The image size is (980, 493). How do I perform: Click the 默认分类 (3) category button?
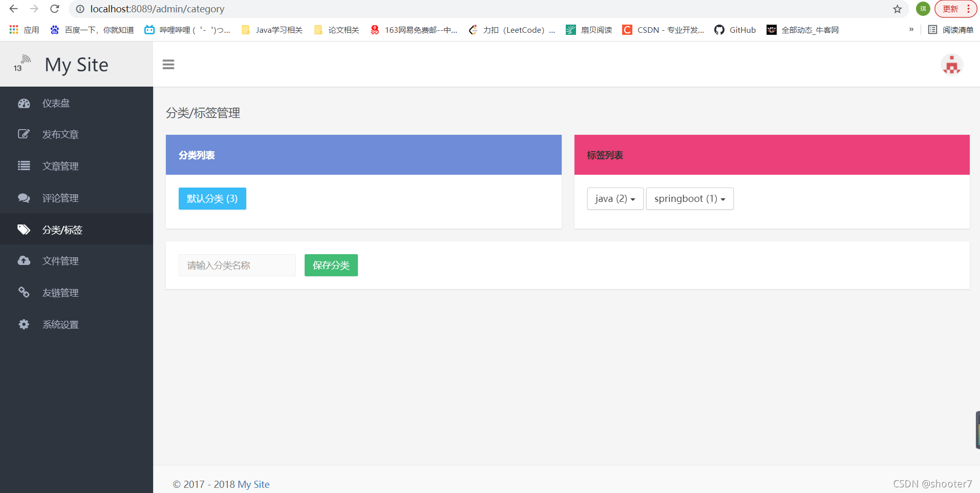(x=212, y=198)
